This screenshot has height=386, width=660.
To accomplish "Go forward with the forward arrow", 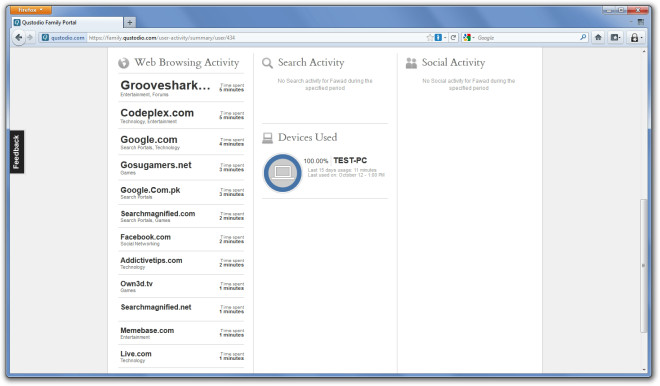I will click(x=30, y=37).
